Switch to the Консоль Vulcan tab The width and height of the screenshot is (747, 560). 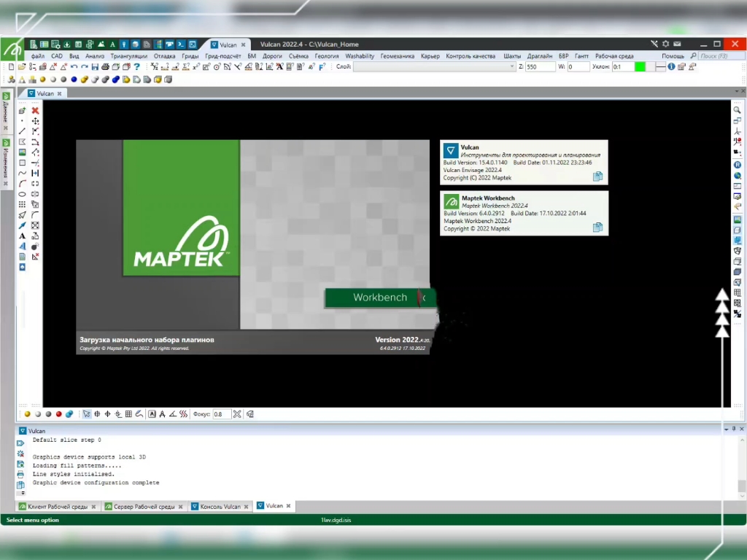click(x=221, y=505)
